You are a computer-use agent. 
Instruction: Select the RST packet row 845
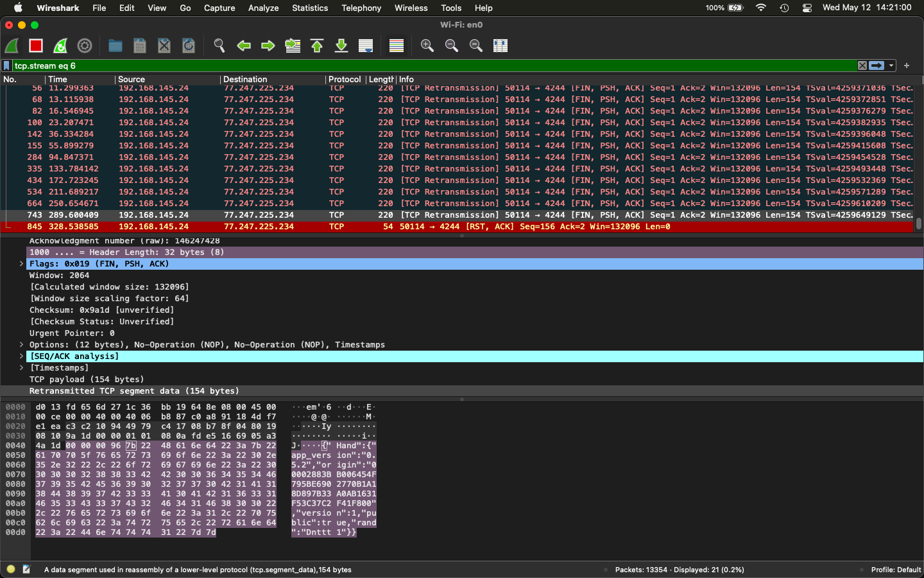pos(257,226)
